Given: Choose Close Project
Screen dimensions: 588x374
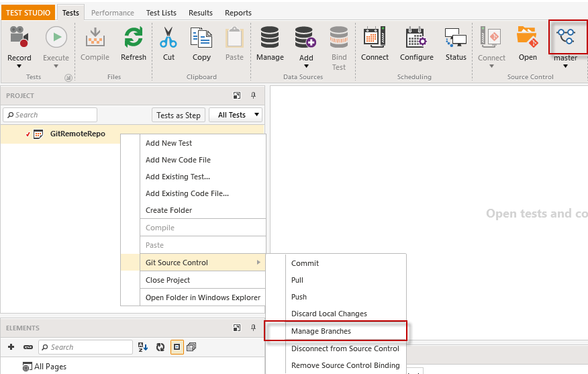Looking at the screenshot, I should click(203, 280).
